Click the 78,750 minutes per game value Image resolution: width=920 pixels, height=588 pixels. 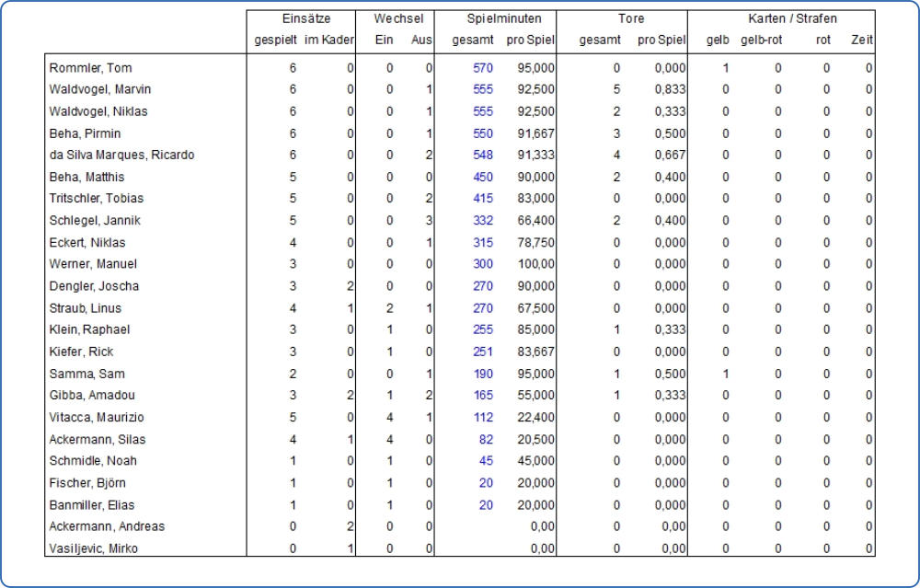click(535, 243)
